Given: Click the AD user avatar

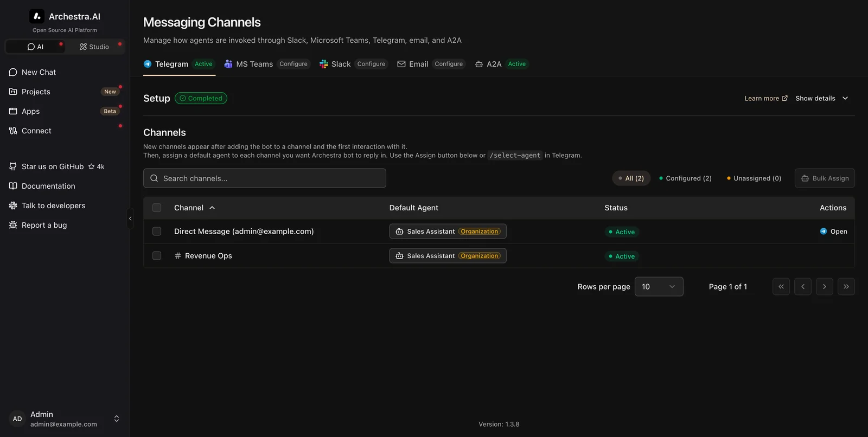Looking at the screenshot, I should coord(17,419).
